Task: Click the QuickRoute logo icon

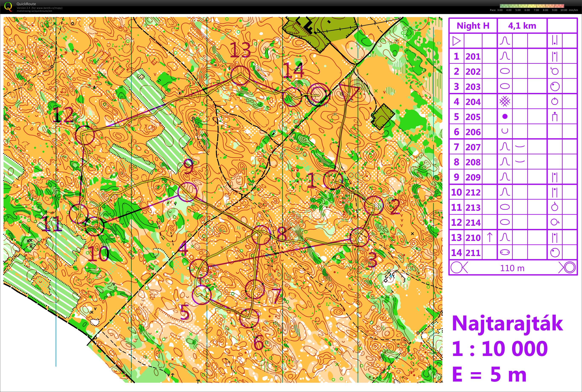Action: tap(8, 6)
